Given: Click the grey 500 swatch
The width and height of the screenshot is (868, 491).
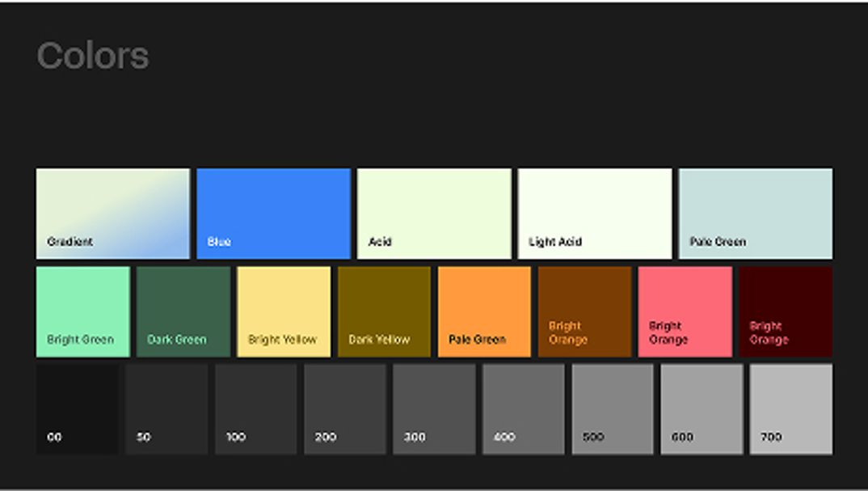Looking at the screenshot, I should click(612, 408).
